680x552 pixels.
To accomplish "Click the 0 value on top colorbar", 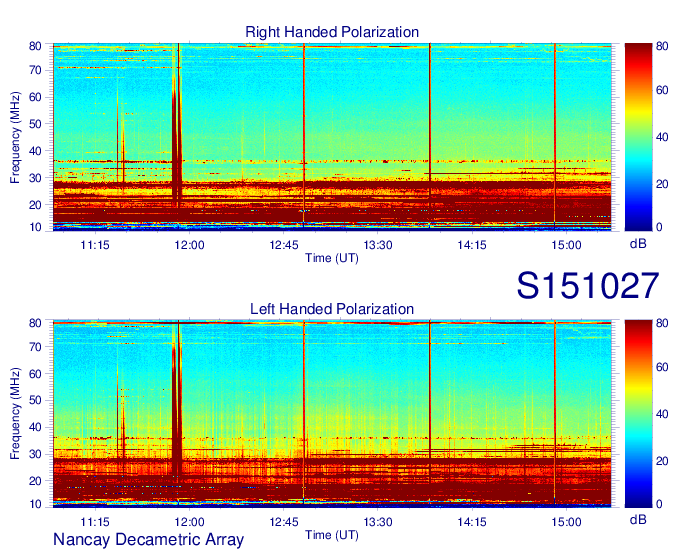I will (659, 227).
